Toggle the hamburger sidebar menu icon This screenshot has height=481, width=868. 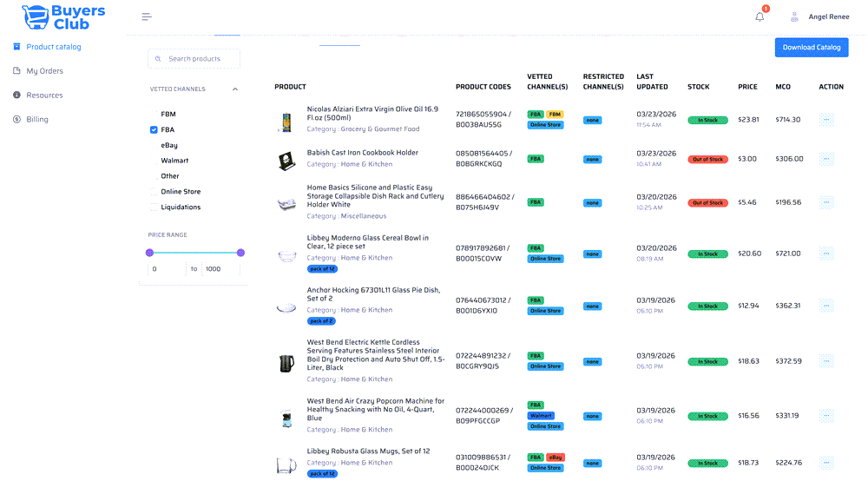147,16
